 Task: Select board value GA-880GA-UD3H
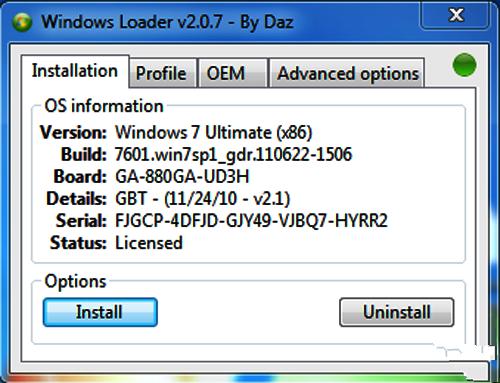182,177
